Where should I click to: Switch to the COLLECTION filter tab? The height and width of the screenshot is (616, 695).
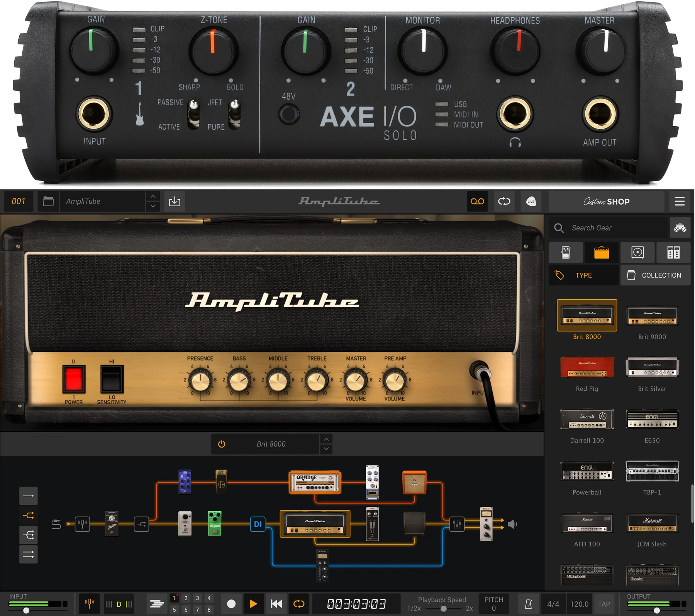pyautogui.click(x=655, y=275)
